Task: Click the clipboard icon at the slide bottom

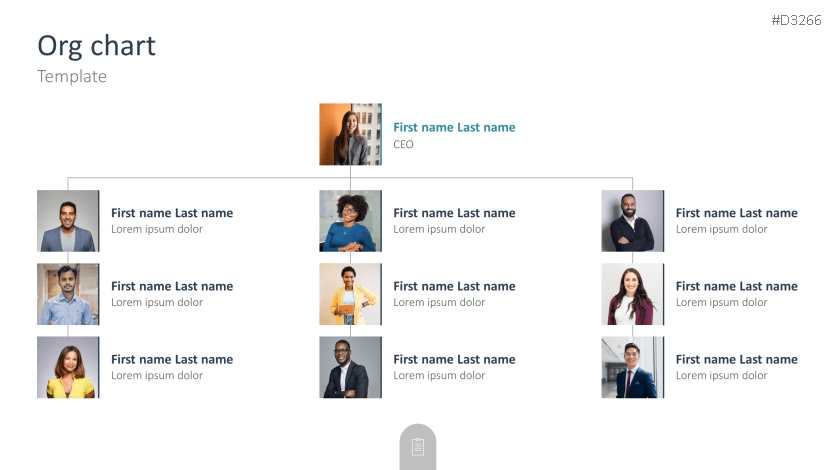Action: 418,447
